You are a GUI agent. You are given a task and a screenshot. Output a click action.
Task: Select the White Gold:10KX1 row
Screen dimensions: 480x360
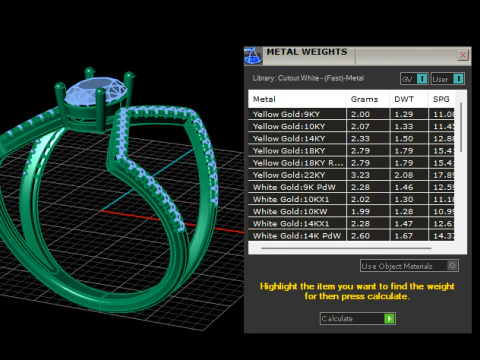(351, 199)
